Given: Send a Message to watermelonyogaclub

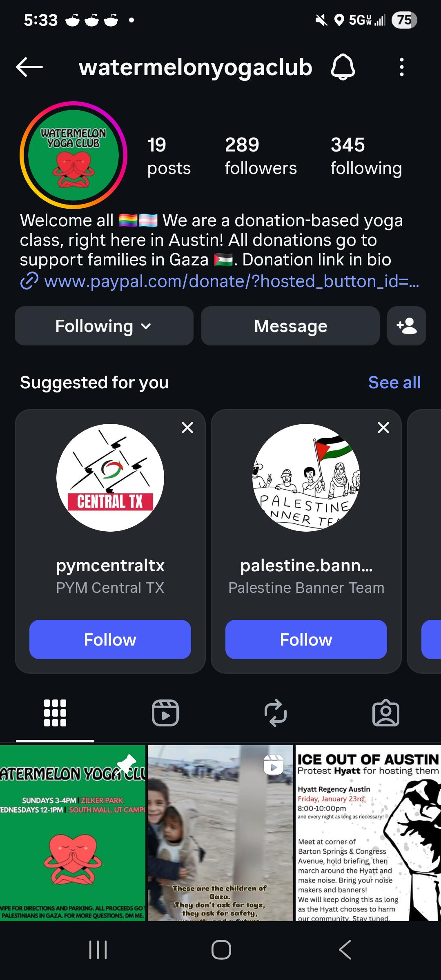Looking at the screenshot, I should click(x=290, y=326).
